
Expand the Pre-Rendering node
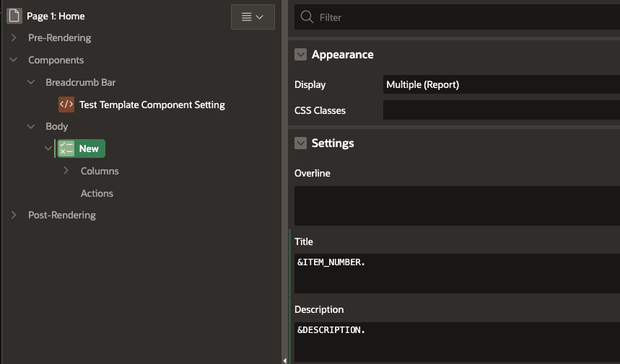tap(14, 37)
